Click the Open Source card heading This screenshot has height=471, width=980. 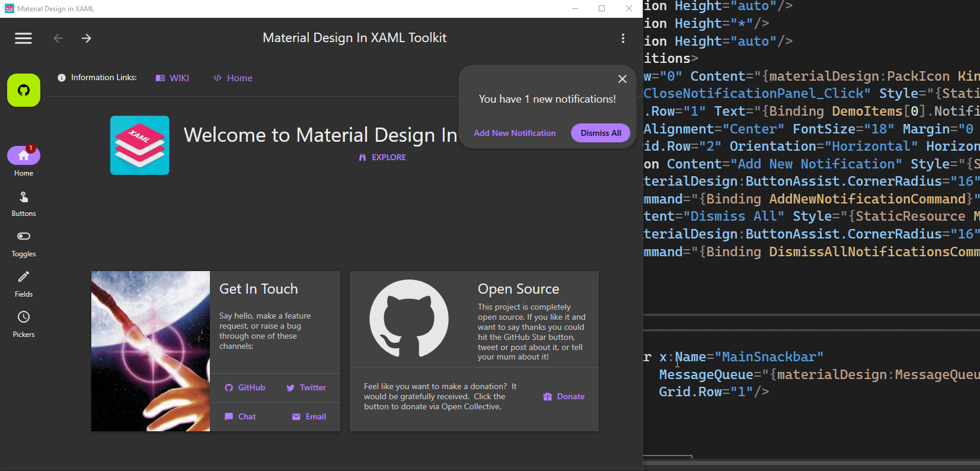[519, 289]
